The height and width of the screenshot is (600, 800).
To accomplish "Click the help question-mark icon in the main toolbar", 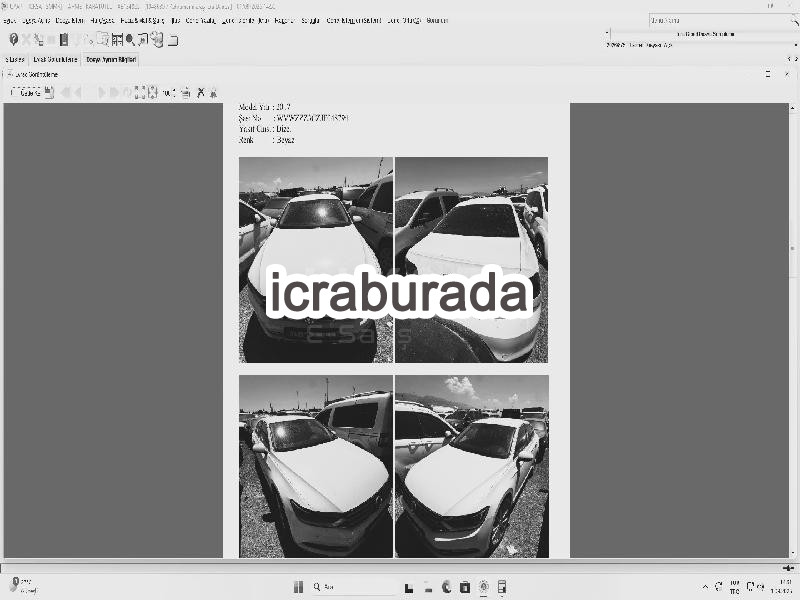I will pyautogui.click(x=14, y=39).
